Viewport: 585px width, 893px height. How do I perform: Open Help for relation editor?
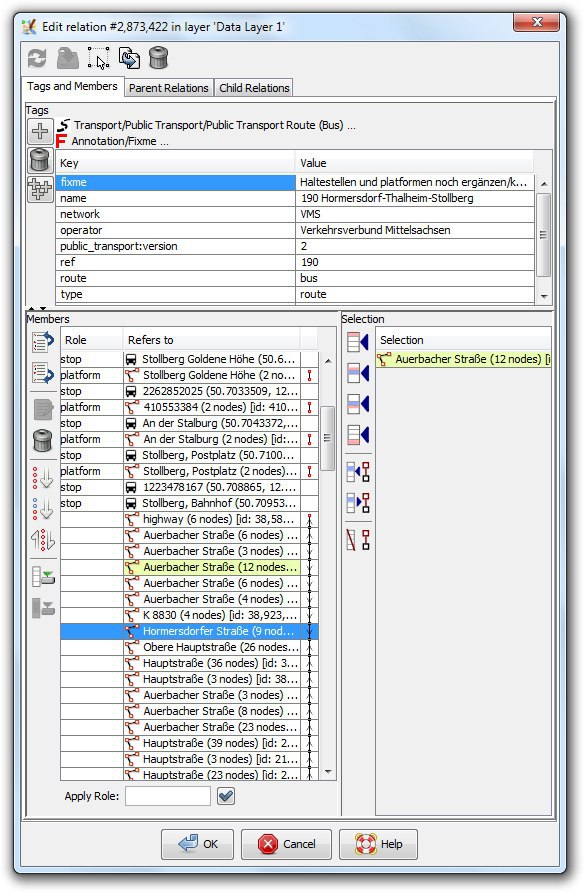coord(379,844)
